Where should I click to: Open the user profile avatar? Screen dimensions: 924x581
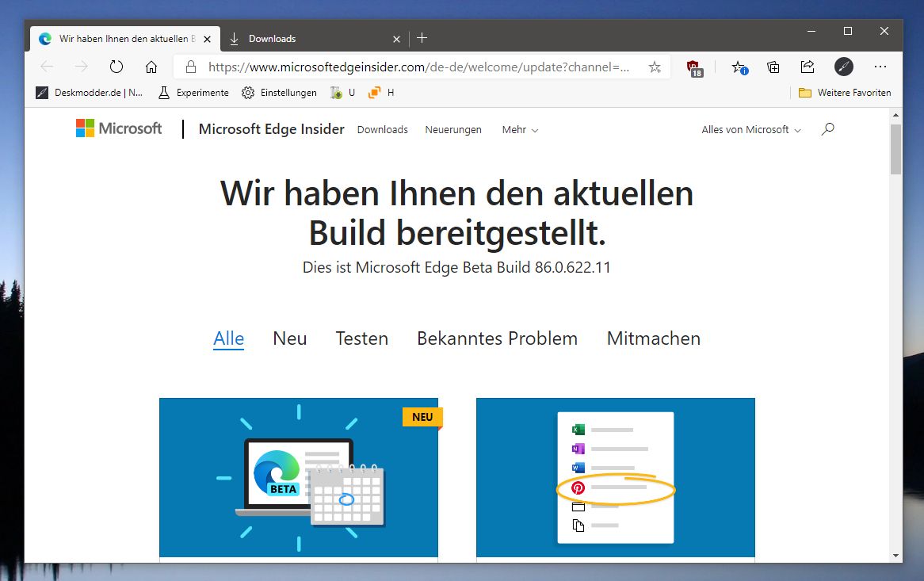[x=844, y=67]
